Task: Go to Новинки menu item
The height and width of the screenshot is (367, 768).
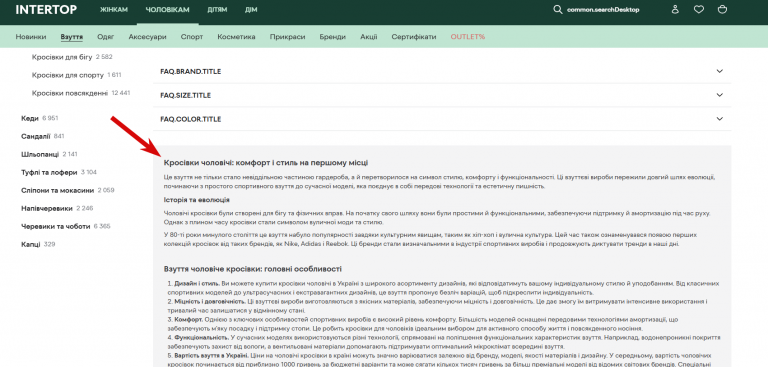Action: click(31, 37)
